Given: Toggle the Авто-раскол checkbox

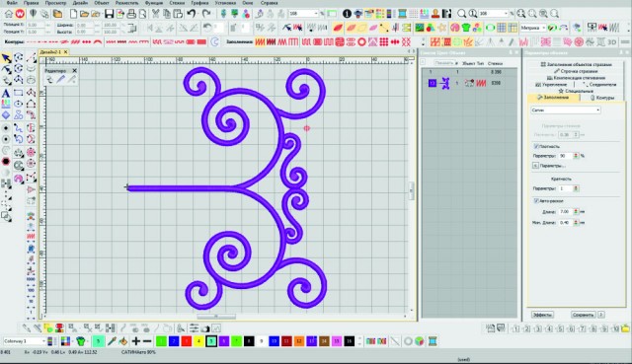Looking at the screenshot, I should coord(536,200).
